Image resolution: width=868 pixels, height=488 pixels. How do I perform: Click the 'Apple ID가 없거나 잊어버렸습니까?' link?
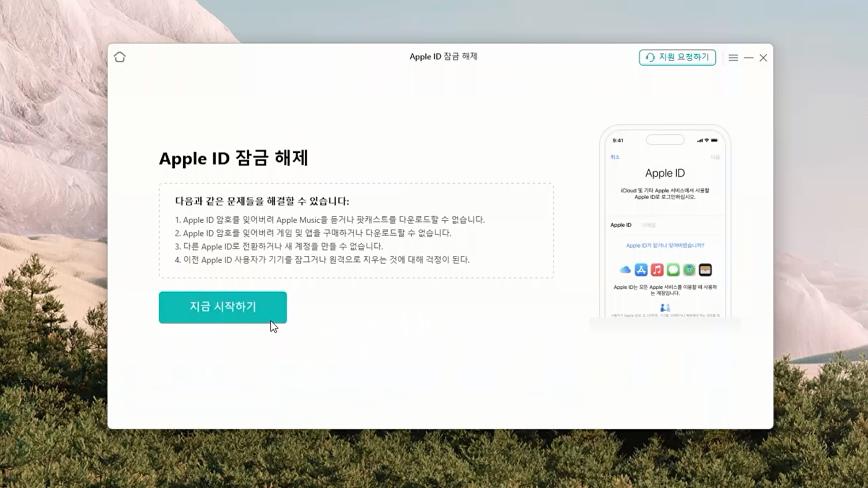tap(665, 245)
